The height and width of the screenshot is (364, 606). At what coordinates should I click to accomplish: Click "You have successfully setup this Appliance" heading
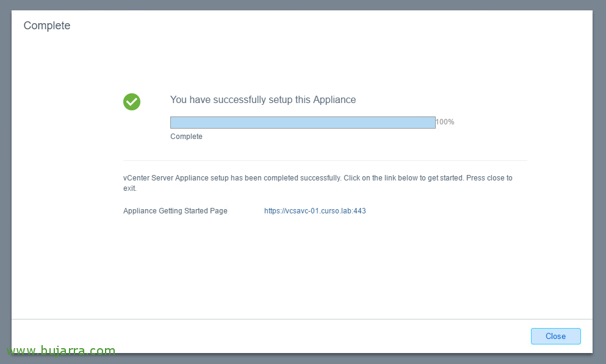pyautogui.click(x=263, y=99)
